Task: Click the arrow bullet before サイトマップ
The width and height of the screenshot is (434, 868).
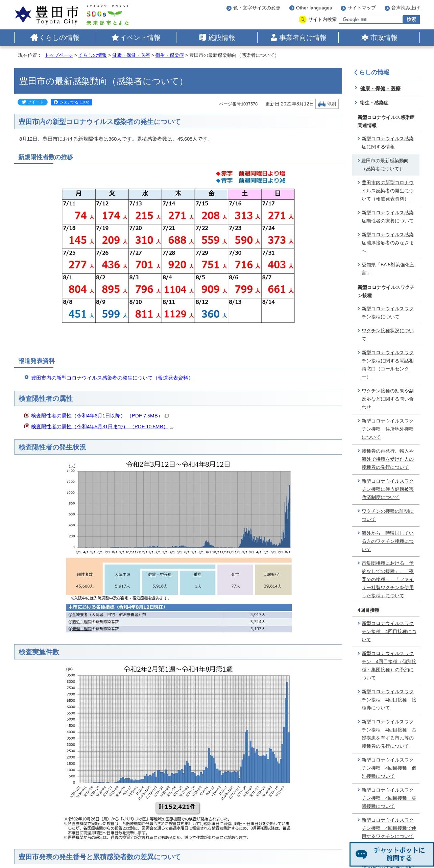Action: (x=343, y=8)
